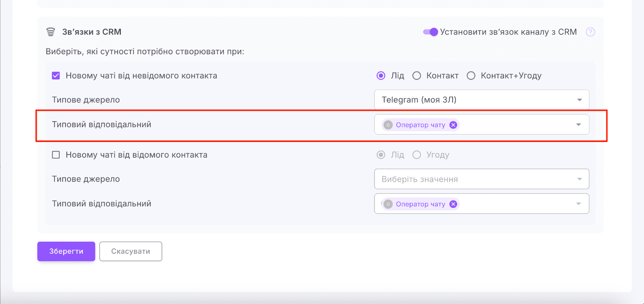The height and width of the screenshot is (304, 644).
Task: Select 'Лід' radio for unknown contact
Action: [381, 76]
